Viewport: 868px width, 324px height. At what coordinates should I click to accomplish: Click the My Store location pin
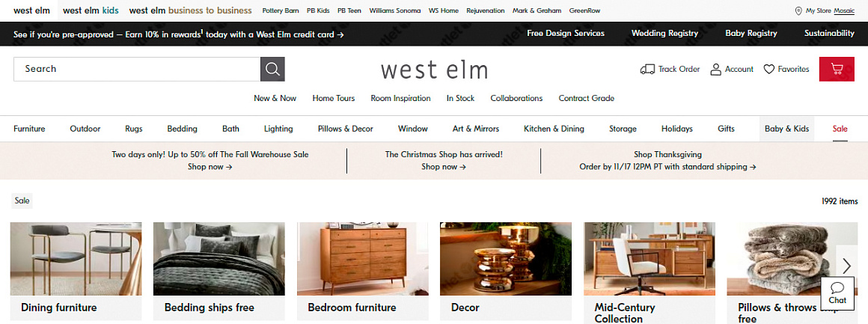(x=798, y=10)
